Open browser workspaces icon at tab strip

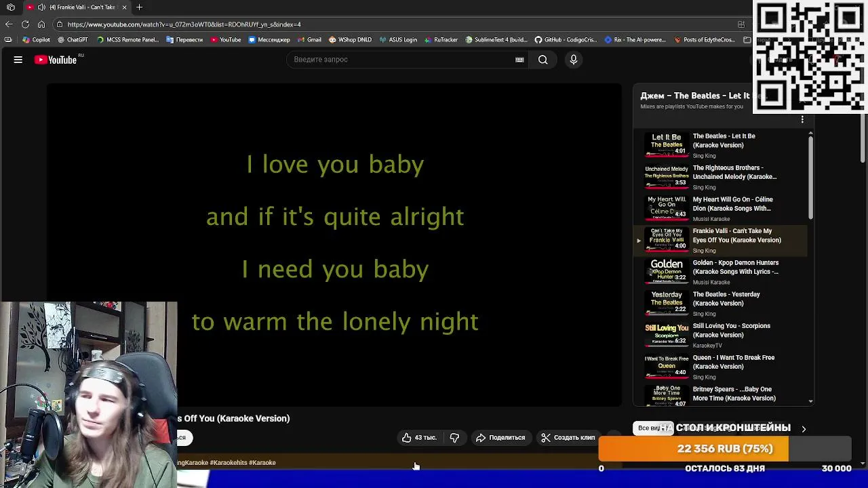10,7
